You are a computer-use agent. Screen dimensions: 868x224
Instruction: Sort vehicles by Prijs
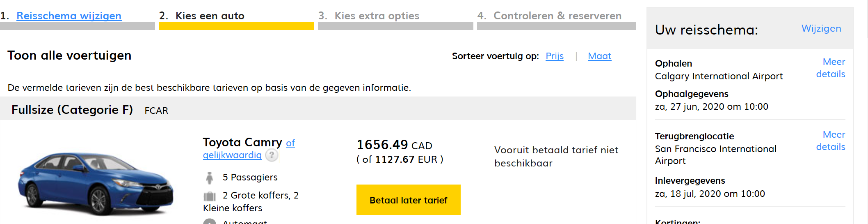pos(554,56)
